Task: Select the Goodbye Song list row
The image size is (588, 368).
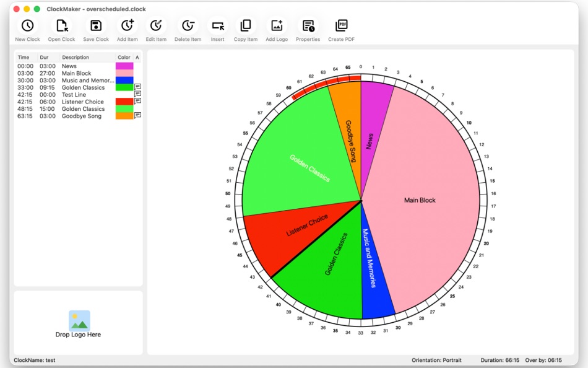Action: click(79, 116)
